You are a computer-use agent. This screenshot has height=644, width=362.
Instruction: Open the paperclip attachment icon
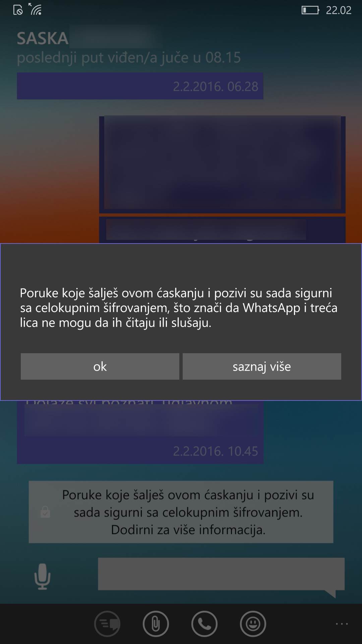[156, 624]
